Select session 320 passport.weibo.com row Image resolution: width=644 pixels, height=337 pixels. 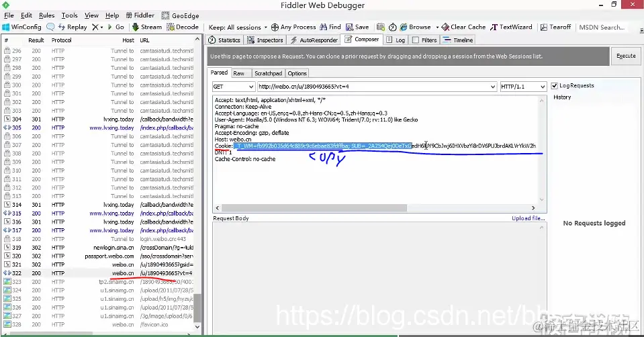98,256
